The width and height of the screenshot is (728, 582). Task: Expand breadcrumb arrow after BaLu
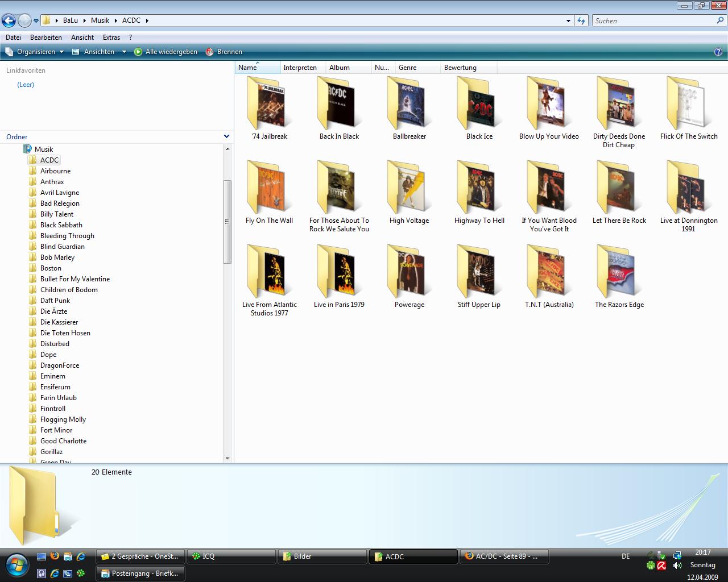(85, 20)
